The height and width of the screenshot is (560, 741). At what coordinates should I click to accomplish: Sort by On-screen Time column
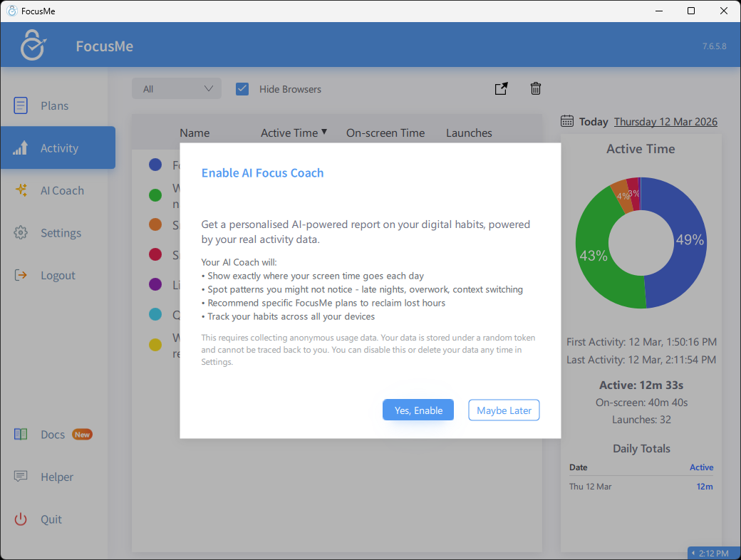pos(385,133)
